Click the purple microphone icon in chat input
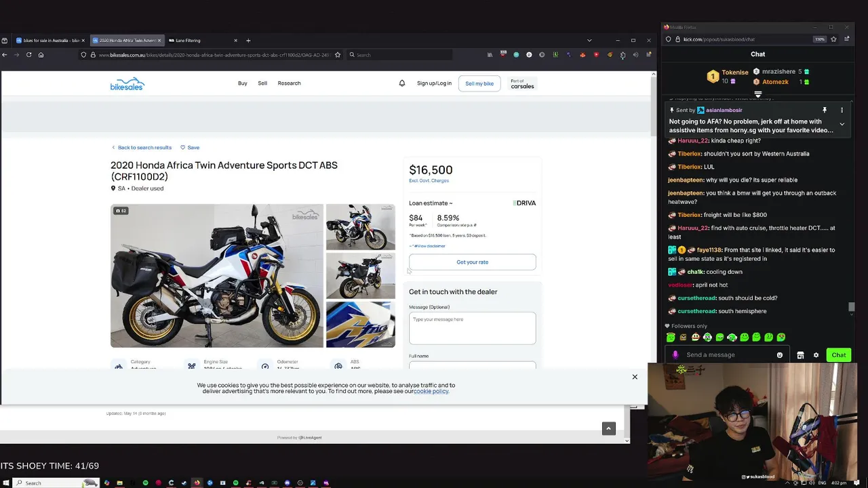868x488 pixels. pyautogui.click(x=675, y=354)
